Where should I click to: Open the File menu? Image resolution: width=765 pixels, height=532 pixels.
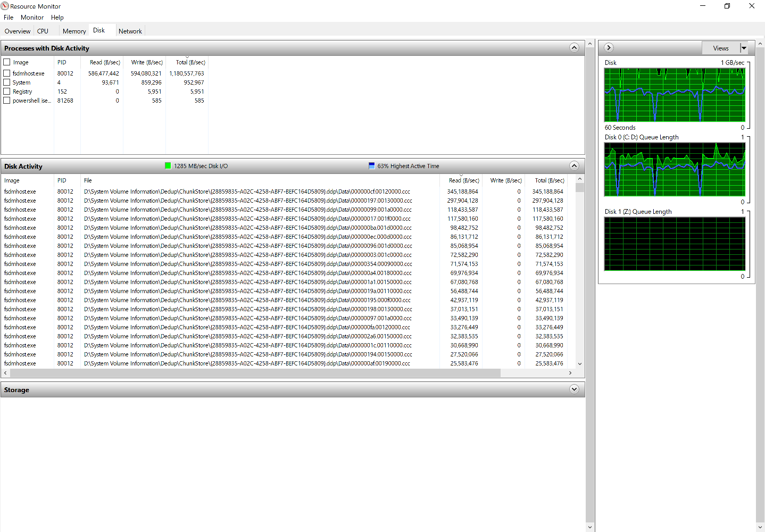9,18
